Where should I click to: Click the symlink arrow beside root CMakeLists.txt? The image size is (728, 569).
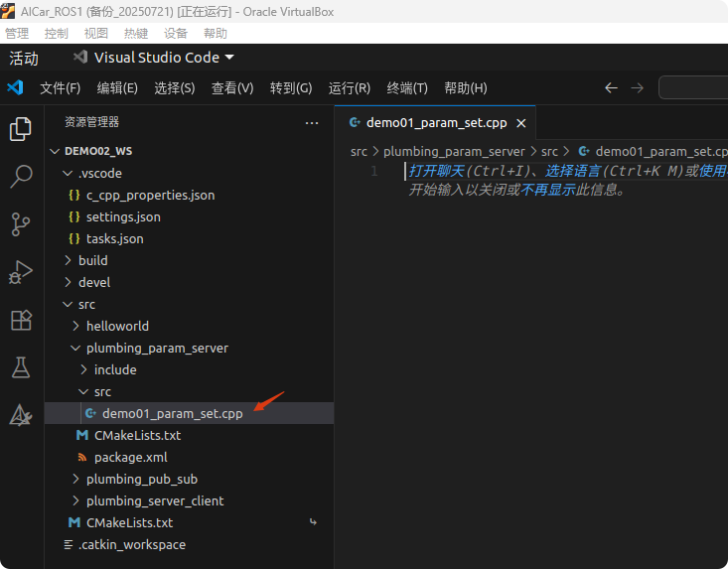(x=314, y=522)
